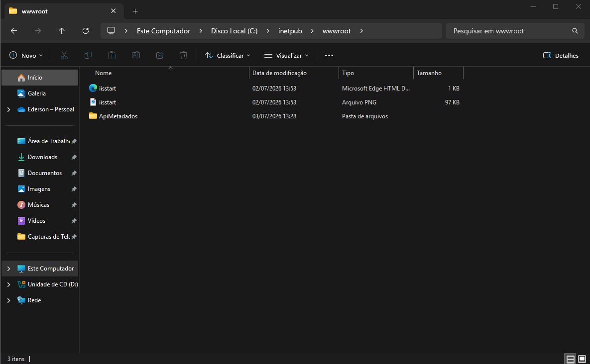
Task: Expand the Rede tree node
Action: click(8, 300)
